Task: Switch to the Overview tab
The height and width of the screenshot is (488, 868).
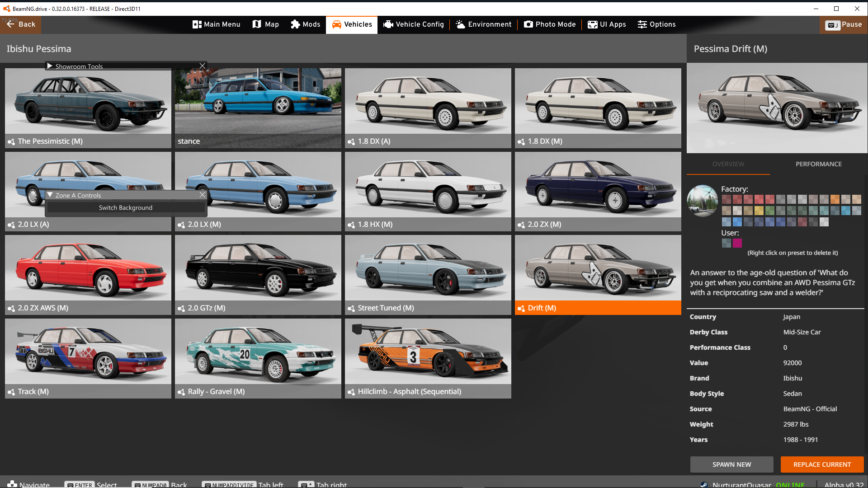Action: 728,164
